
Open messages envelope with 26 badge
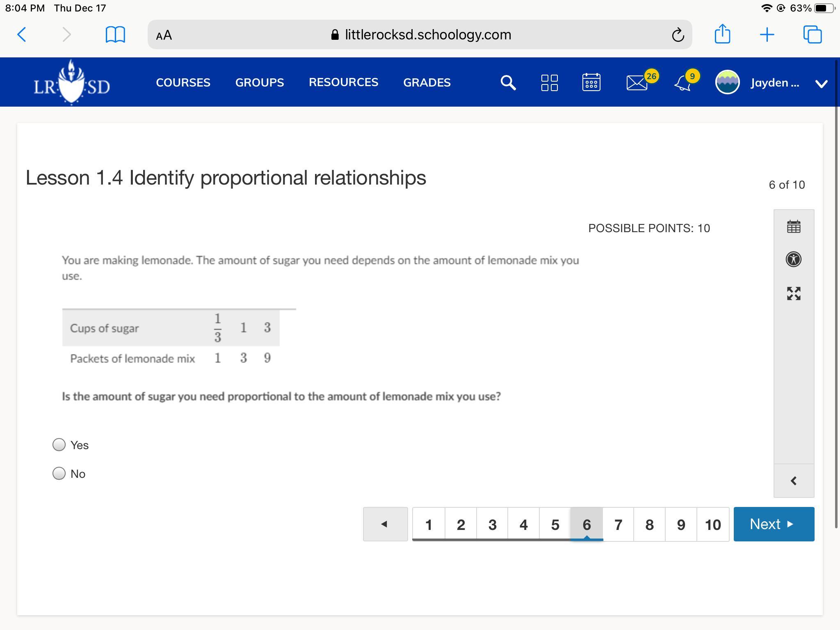637,83
